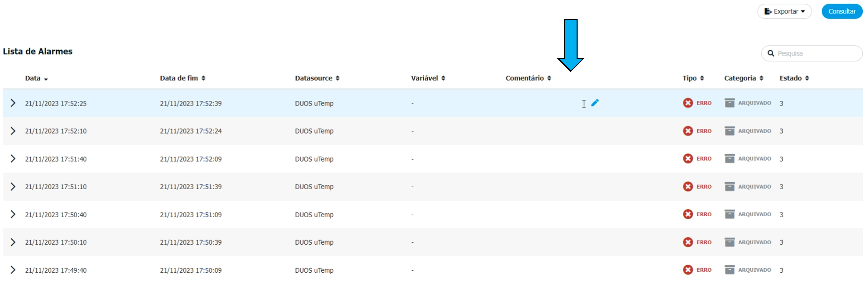Click Estado value 3 in the 17:51:40 row
This screenshot has height=283, width=868.
781,159
